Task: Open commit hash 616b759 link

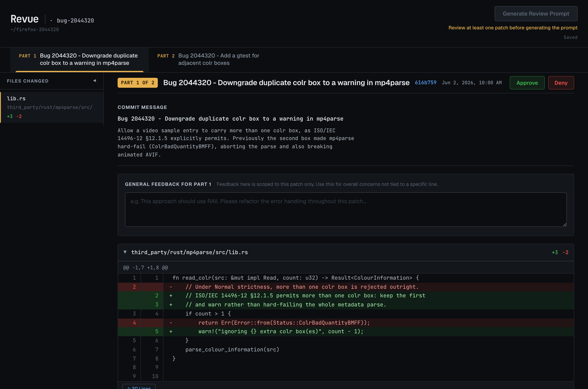Action: click(x=425, y=83)
